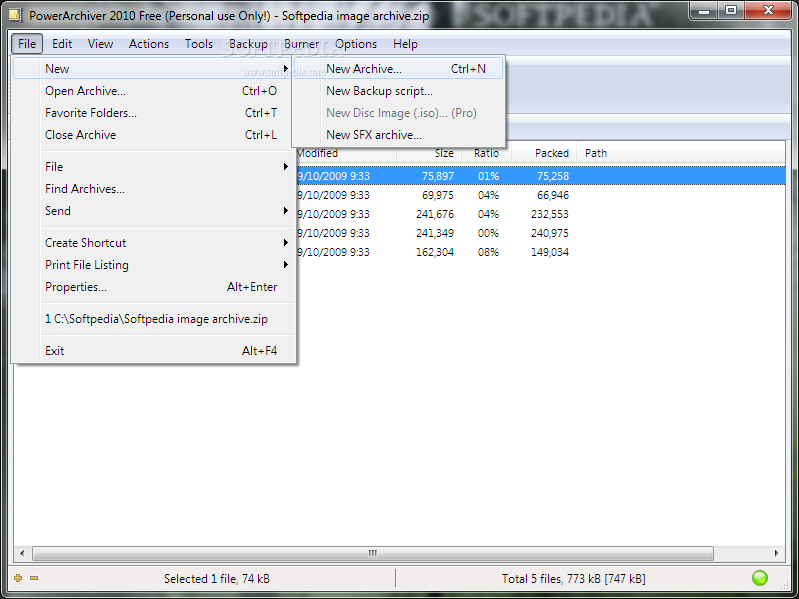Click packed value 240,975
The height and width of the screenshot is (599, 799).
click(549, 233)
